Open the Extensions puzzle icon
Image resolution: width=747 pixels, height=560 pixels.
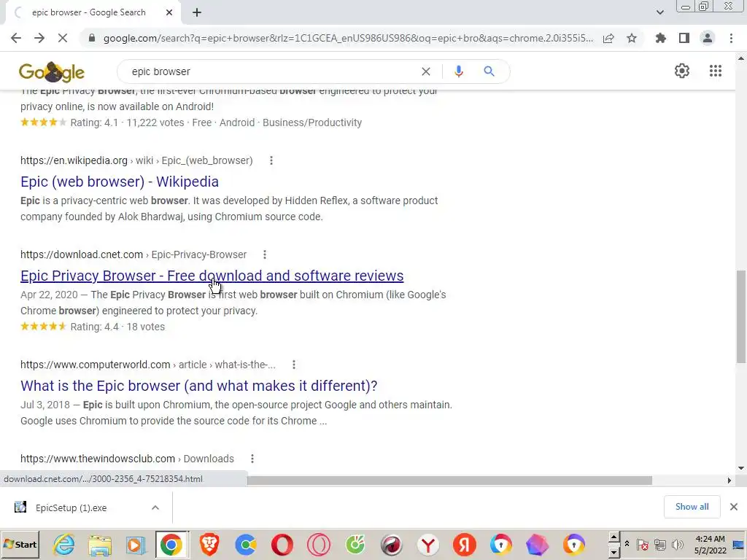click(660, 38)
